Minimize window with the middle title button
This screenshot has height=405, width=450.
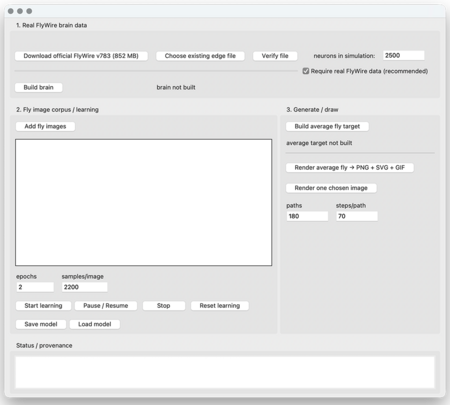point(20,11)
